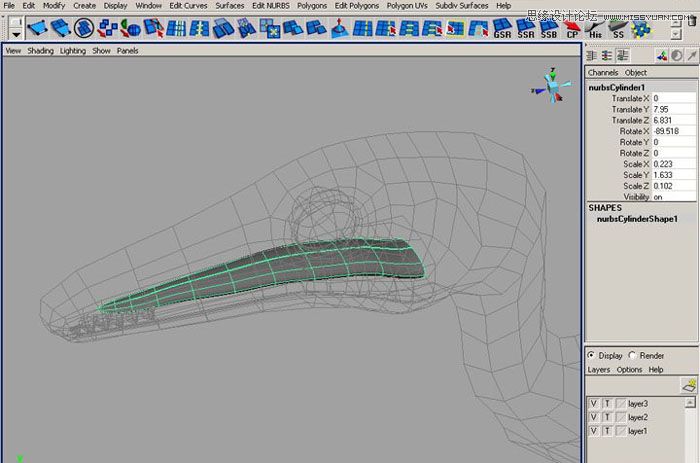The width and height of the screenshot is (700, 463).
Task: Select the Render layer radio button
Action: point(633,355)
